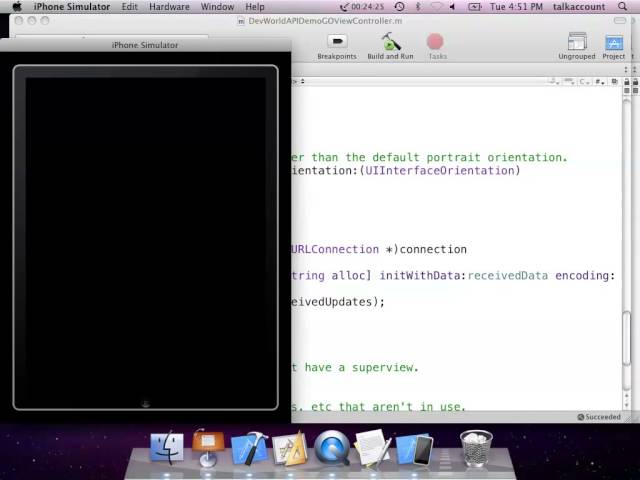The height and width of the screenshot is (480, 640).
Task: Open the Edit menu
Action: pos(129,7)
